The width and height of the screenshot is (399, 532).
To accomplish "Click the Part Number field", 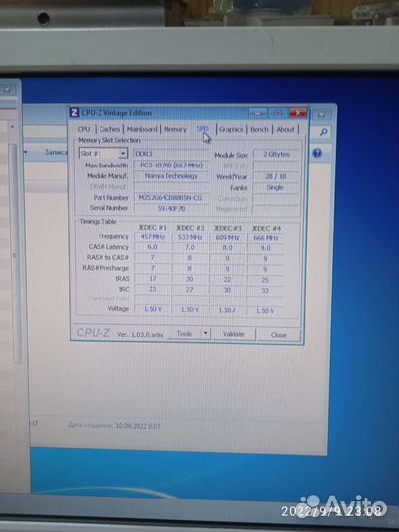I will point(171,198).
